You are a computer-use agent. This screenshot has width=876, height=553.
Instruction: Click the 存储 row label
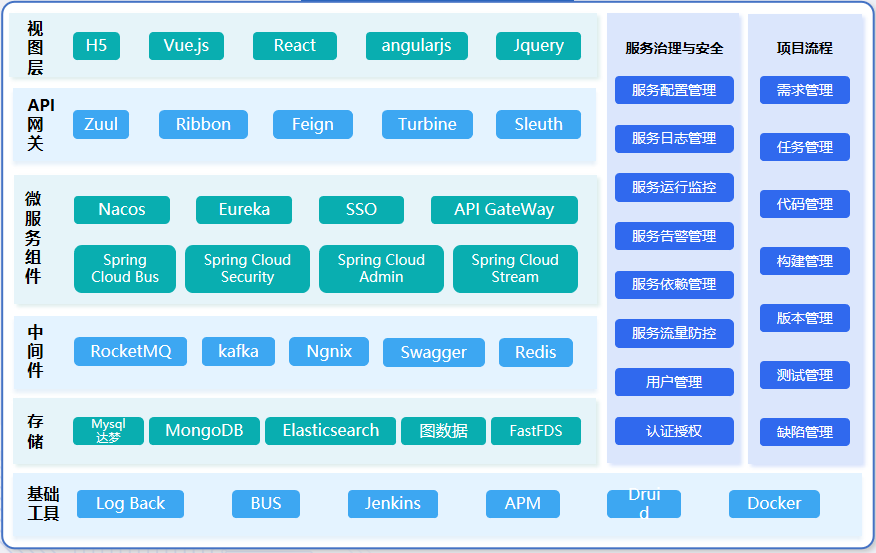point(35,431)
